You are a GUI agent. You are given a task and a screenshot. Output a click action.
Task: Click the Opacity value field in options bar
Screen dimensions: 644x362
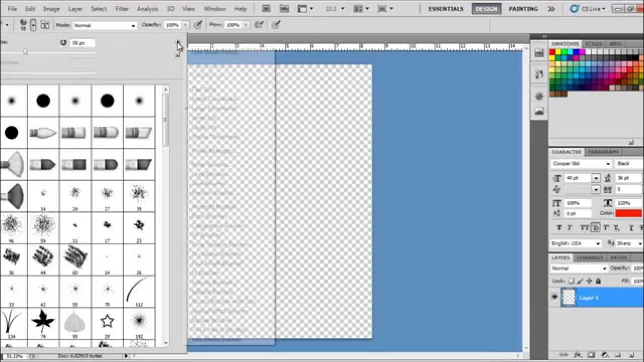172,25
